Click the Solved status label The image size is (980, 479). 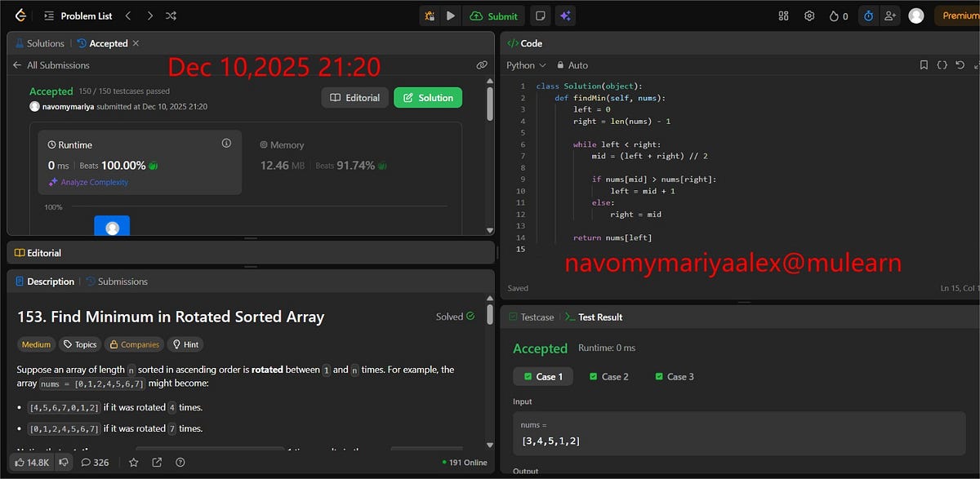coord(456,317)
